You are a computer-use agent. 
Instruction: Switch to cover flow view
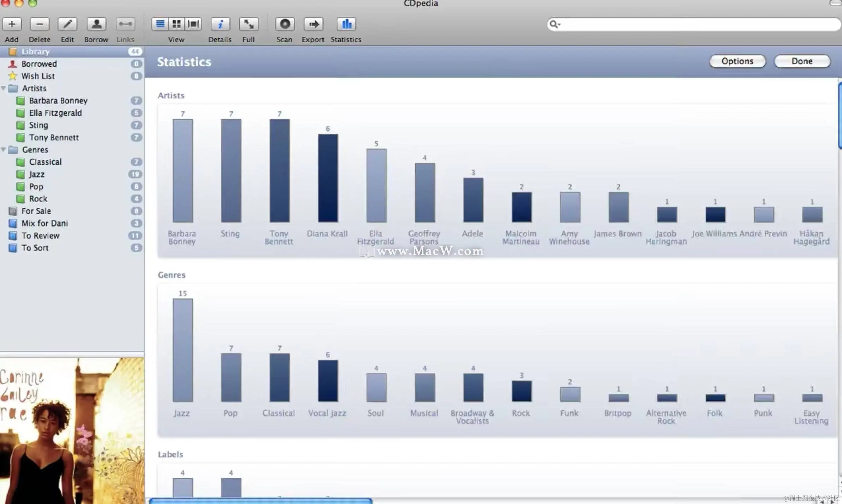tap(193, 24)
